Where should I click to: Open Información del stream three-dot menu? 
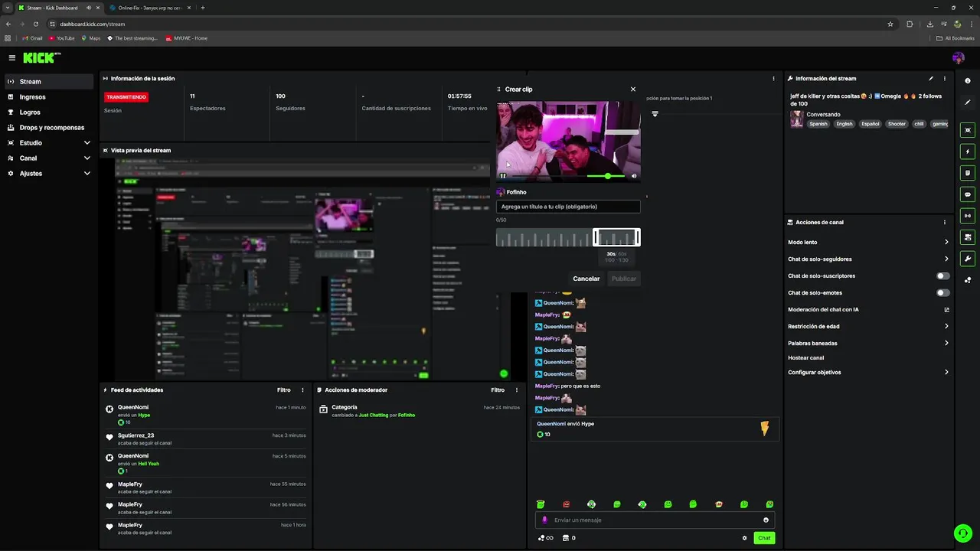click(945, 79)
